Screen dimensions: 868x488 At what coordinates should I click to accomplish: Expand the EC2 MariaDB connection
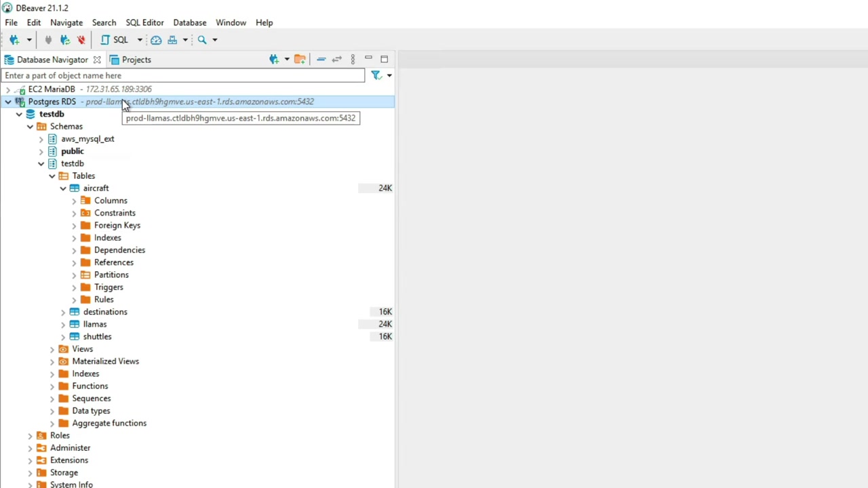pyautogui.click(x=7, y=89)
